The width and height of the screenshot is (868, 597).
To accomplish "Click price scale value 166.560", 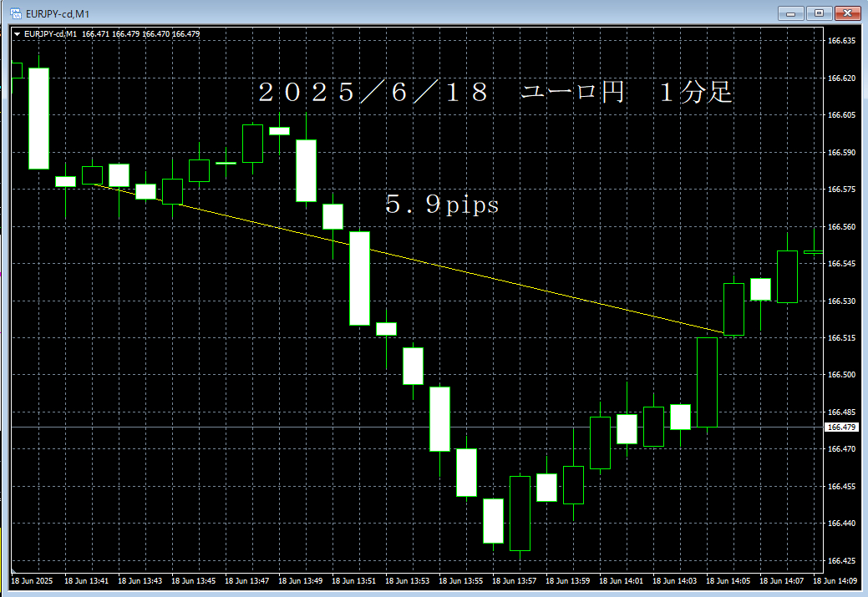I will click(841, 227).
